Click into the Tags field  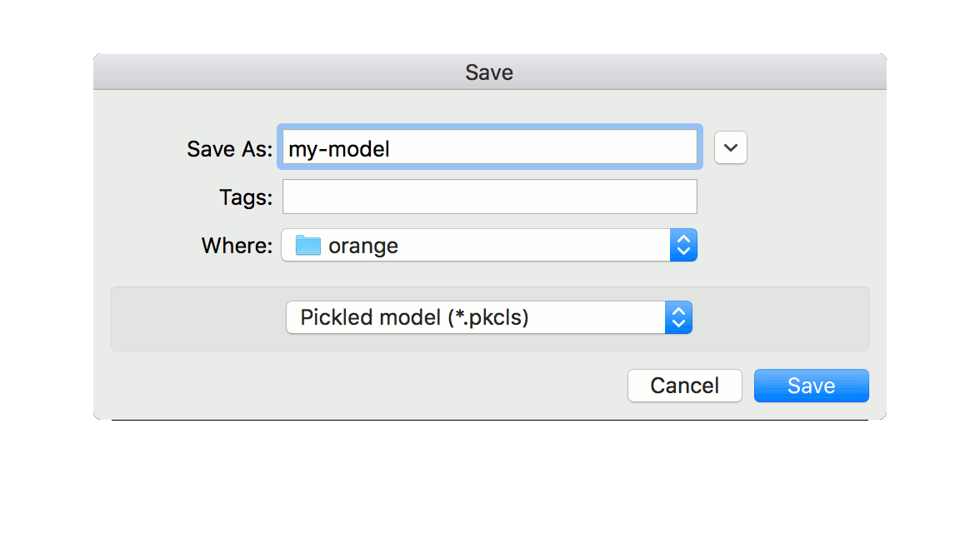[x=489, y=197]
